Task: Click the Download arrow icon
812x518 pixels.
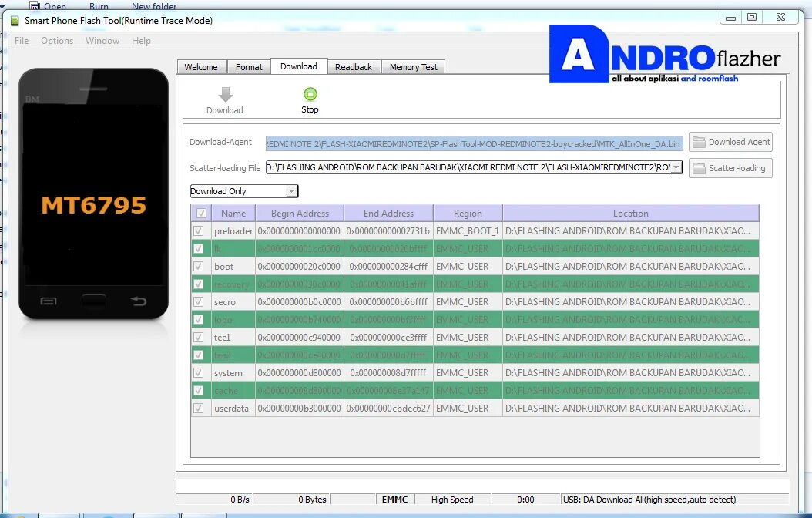Action: click(x=225, y=94)
